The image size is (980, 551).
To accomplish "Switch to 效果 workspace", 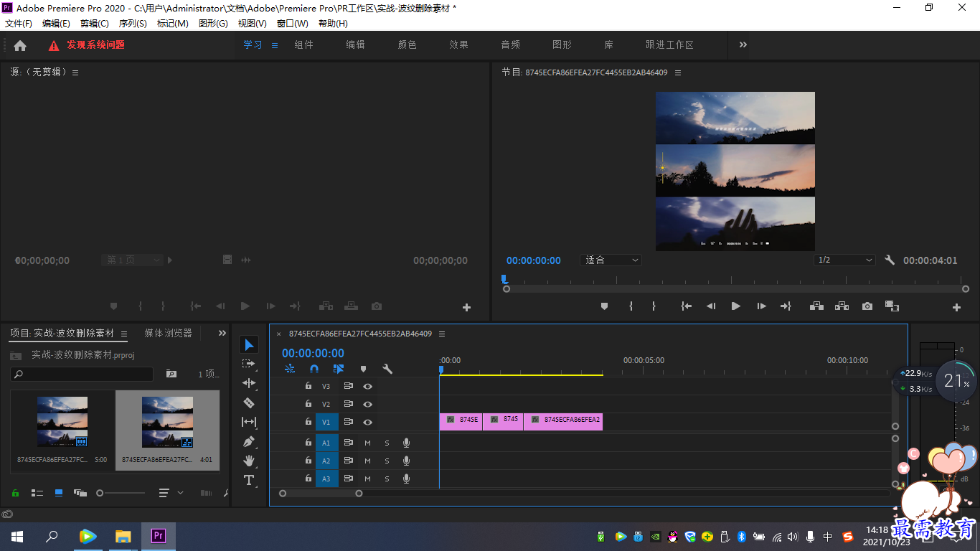I will pos(459,44).
